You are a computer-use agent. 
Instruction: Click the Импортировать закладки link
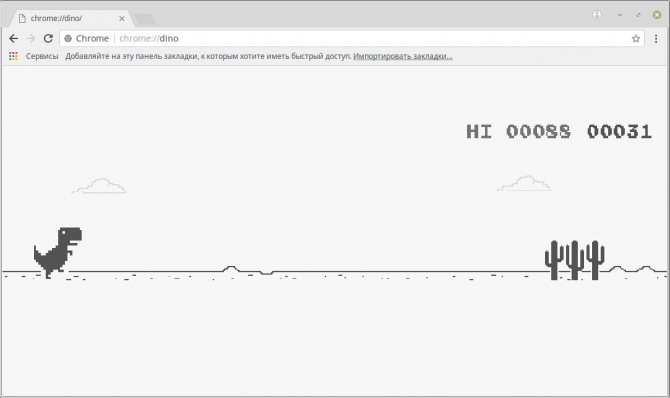coord(403,56)
